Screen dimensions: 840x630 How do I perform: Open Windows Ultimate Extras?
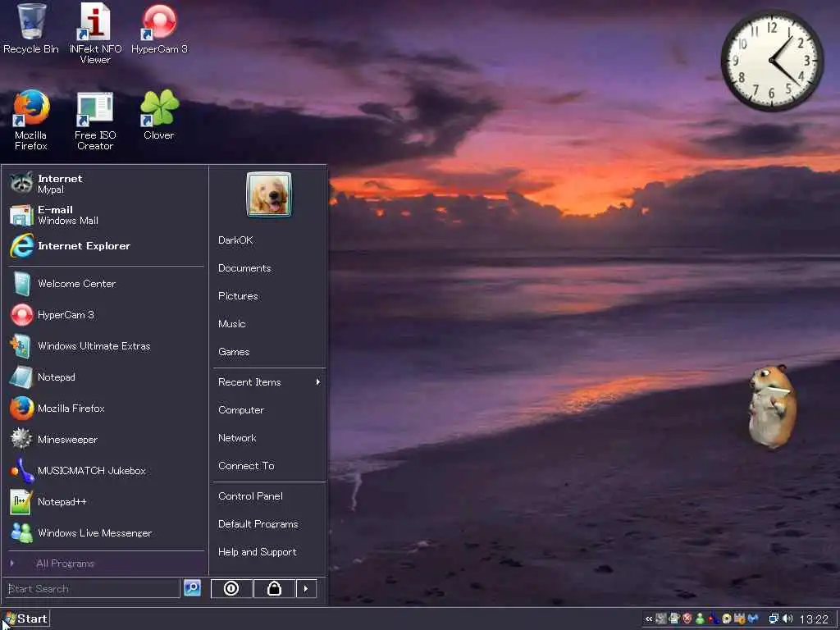106,346
